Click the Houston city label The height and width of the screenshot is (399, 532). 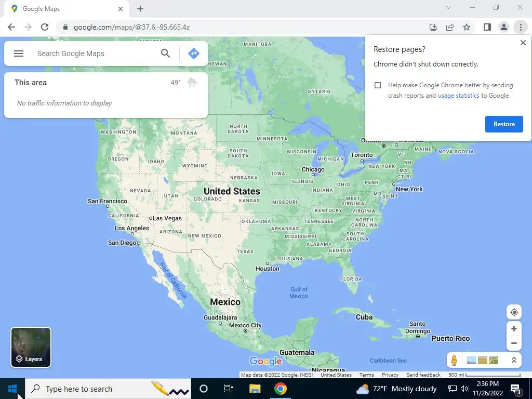click(x=268, y=269)
